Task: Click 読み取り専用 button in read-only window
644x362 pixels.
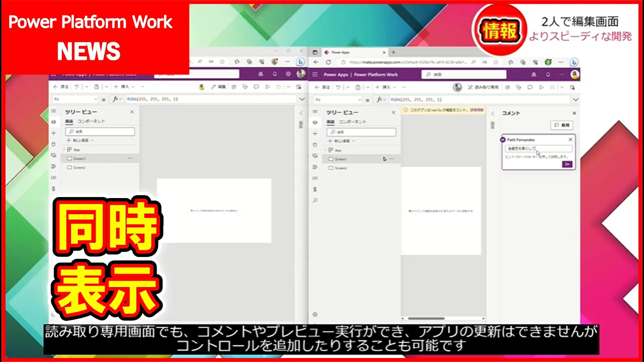Action: tap(483, 87)
